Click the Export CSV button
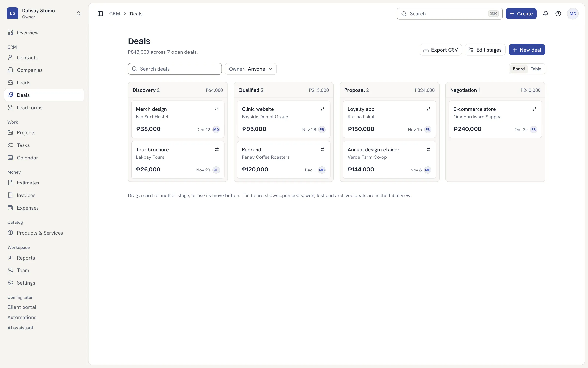Viewport: 588px width, 368px height. [x=441, y=50]
